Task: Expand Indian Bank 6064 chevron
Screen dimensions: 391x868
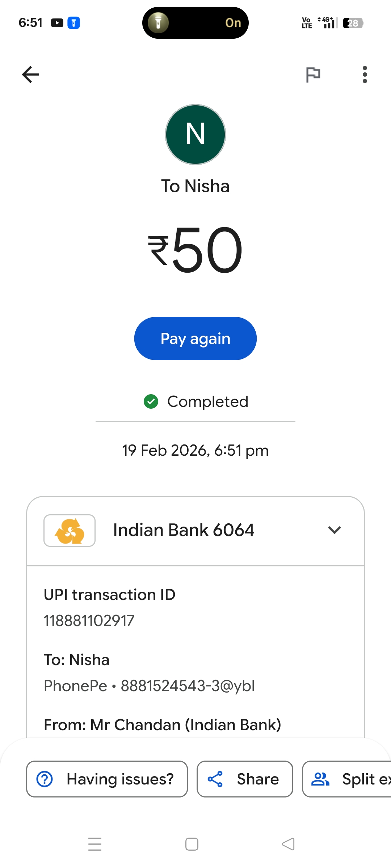Action: [335, 530]
